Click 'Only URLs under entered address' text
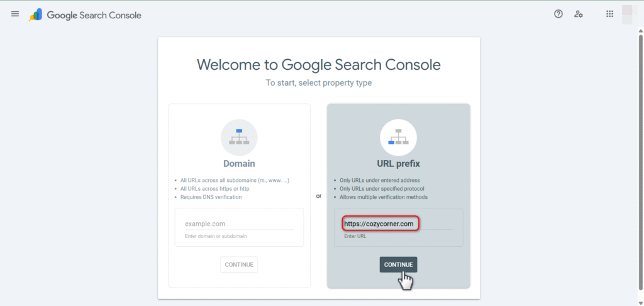 (x=379, y=181)
